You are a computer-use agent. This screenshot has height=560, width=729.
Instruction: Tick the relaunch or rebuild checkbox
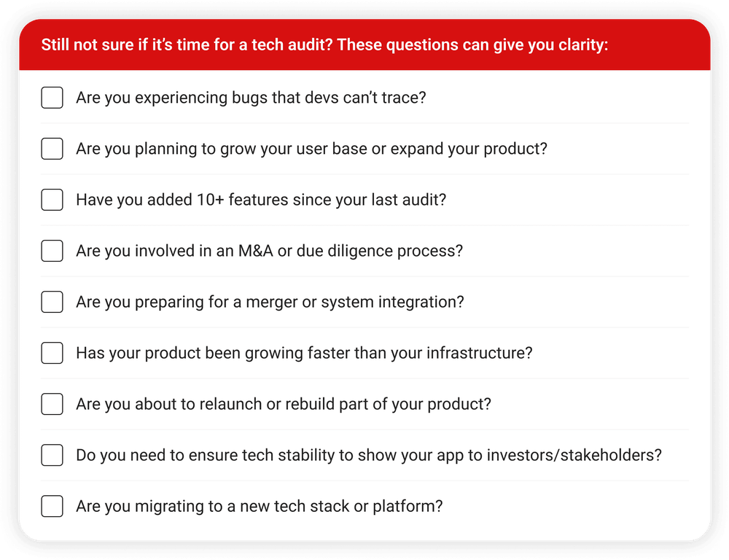pos(52,404)
